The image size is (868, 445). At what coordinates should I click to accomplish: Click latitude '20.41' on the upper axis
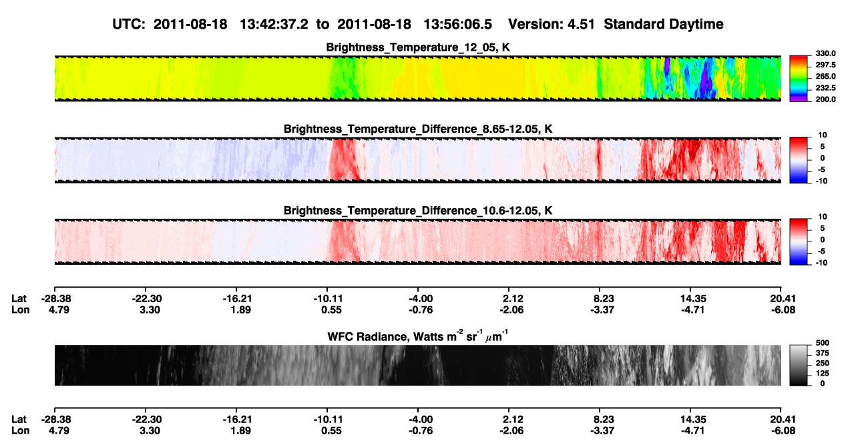(x=782, y=299)
